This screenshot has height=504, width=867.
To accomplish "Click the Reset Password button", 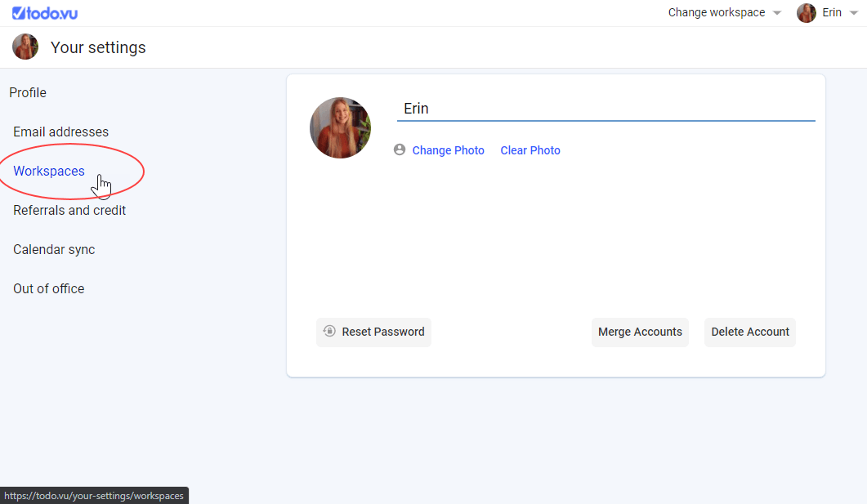I will [x=373, y=332].
